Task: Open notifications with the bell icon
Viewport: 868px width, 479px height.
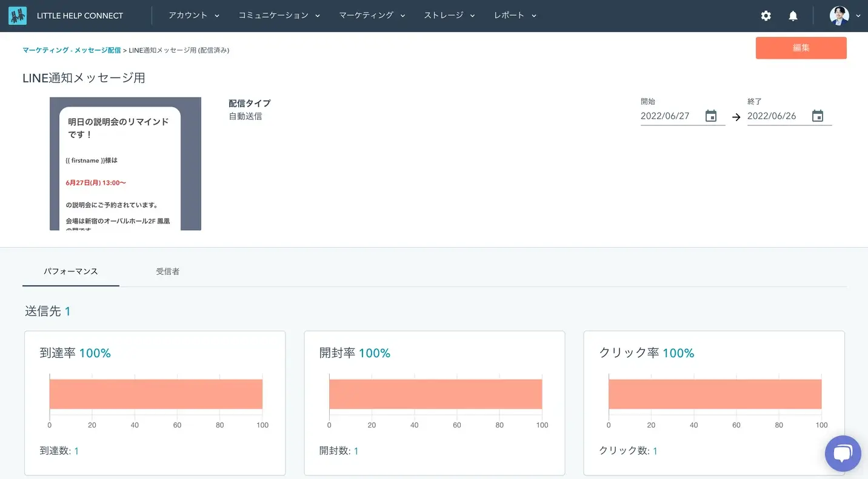Action: pyautogui.click(x=793, y=16)
